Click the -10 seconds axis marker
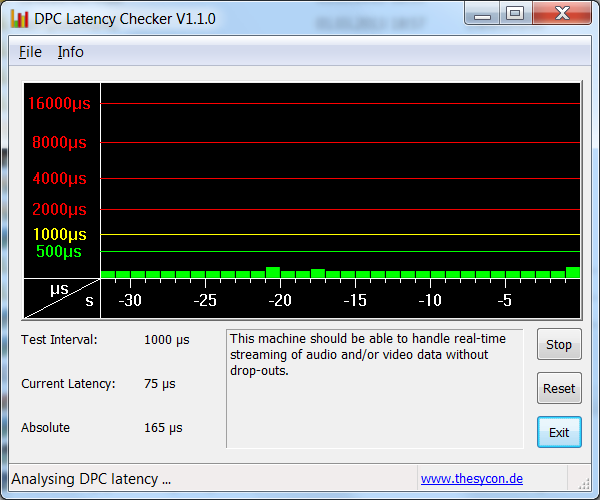 pos(430,300)
